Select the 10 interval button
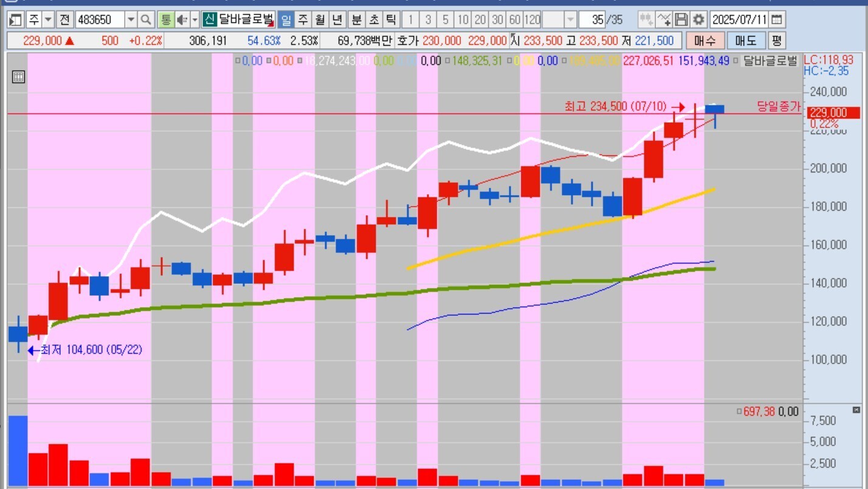Image resolution: width=868 pixels, height=489 pixels. point(463,19)
